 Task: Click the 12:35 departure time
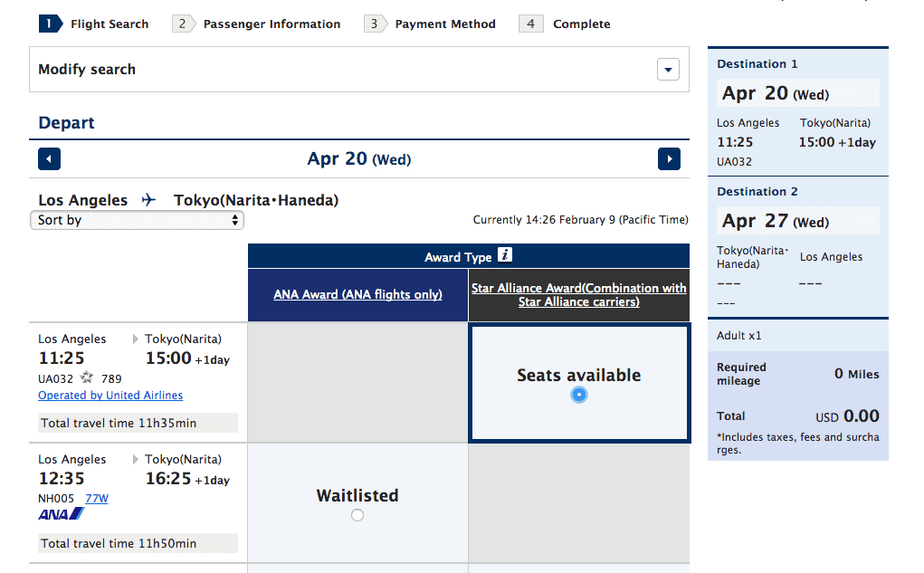pos(62,478)
